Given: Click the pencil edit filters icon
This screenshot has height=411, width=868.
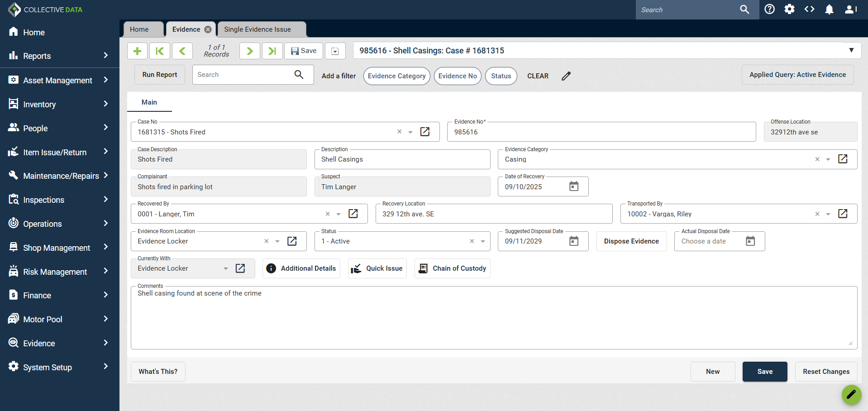Looking at the screenshot, I should (x=566, y=76).
